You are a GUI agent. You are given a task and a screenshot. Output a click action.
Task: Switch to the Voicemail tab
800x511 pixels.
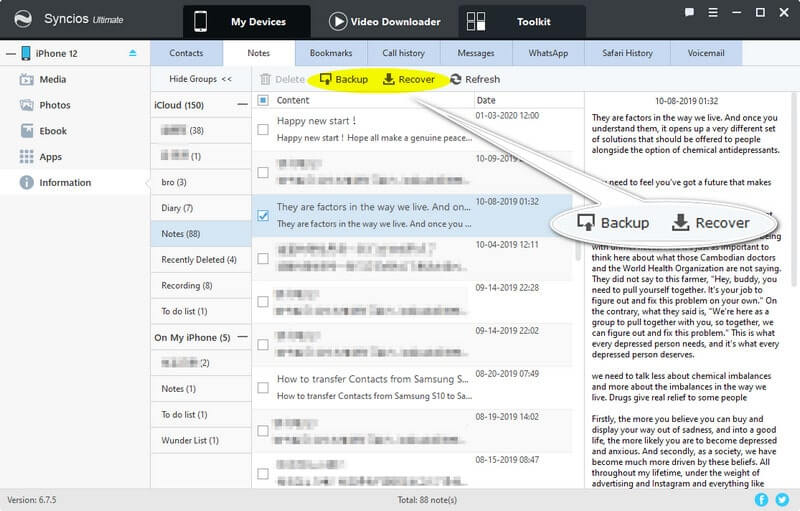[706, 53]
